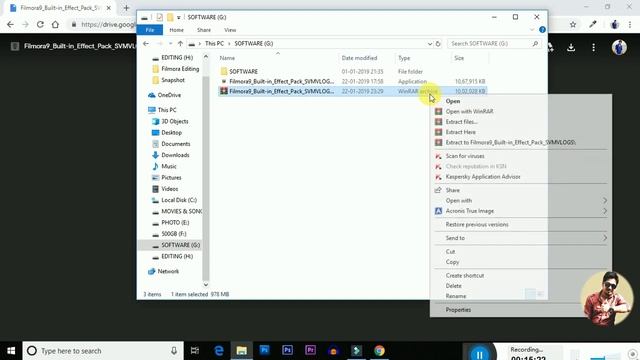Bookmark page with Chrome star icon
The image size is (640, 360).
pyautogui.click(x=573, y=24)
